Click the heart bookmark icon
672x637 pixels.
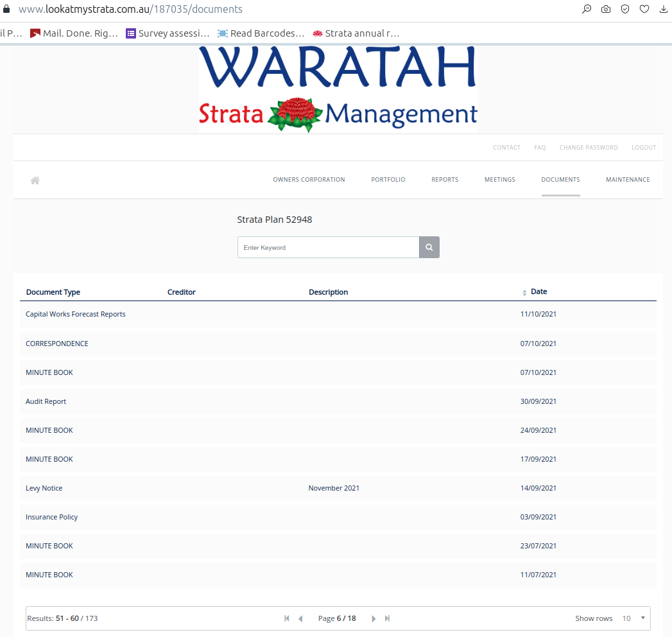(x=644, y=9)
